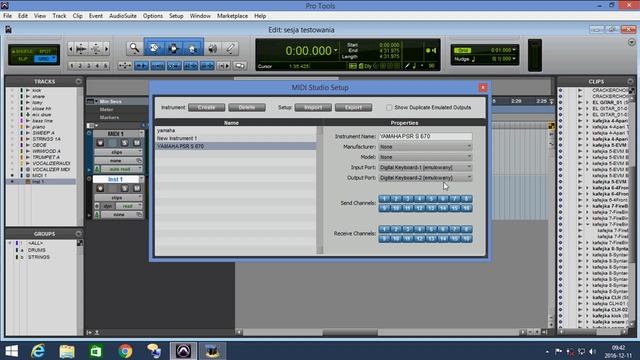Open Google Chrome from taskbar

(x=125, y=351)
